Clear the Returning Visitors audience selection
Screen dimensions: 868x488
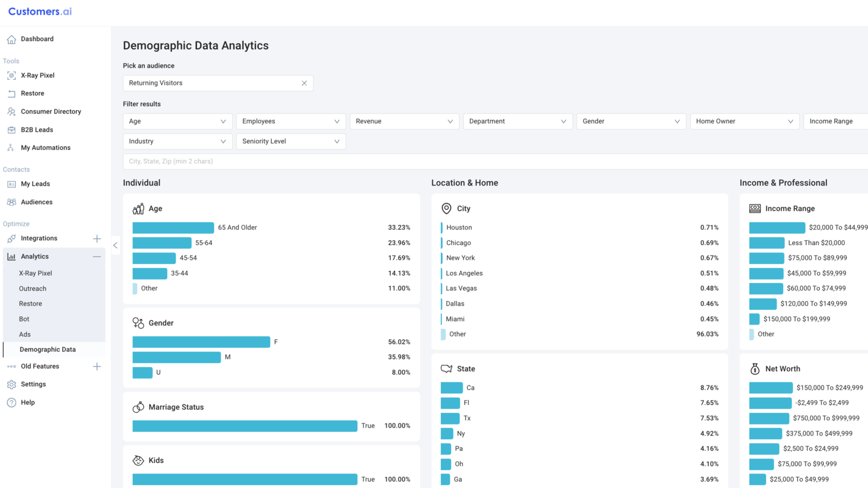304,83
